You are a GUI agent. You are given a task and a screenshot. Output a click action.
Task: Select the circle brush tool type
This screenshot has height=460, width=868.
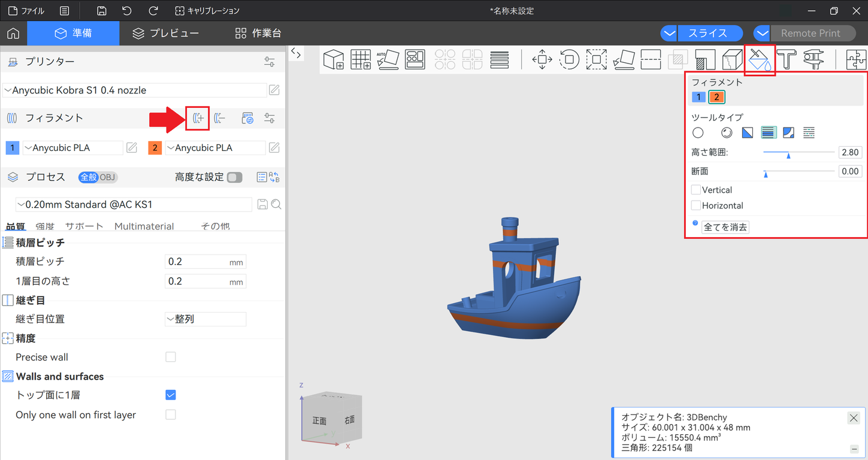click(697, 132)
